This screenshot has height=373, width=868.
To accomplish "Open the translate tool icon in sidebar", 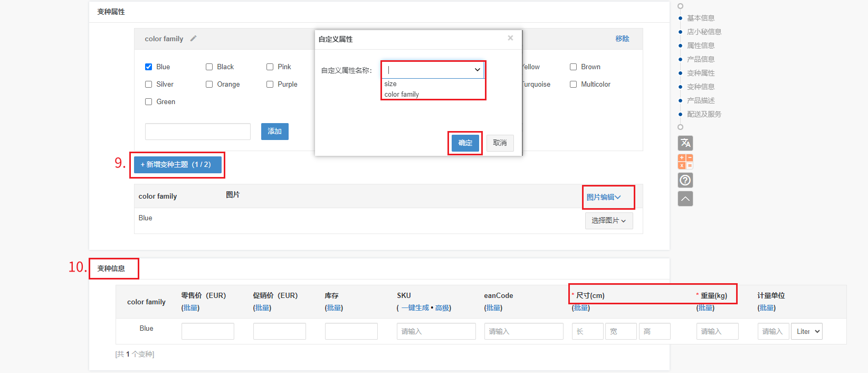I will point(685,143).
